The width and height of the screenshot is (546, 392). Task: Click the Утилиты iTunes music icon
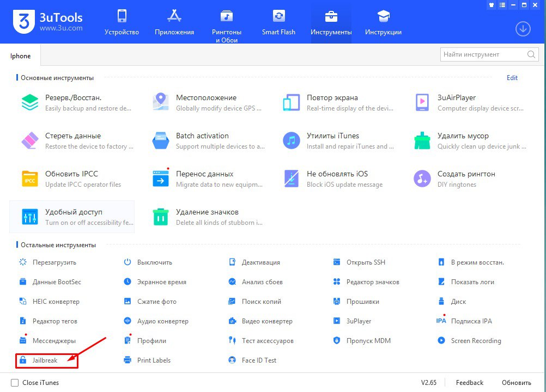292,140
